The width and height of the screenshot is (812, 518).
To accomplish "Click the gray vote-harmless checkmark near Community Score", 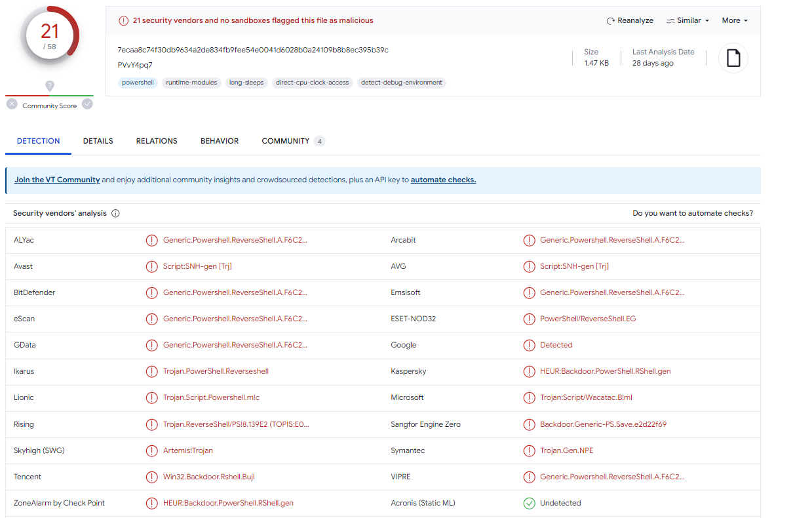I will 87,104.
